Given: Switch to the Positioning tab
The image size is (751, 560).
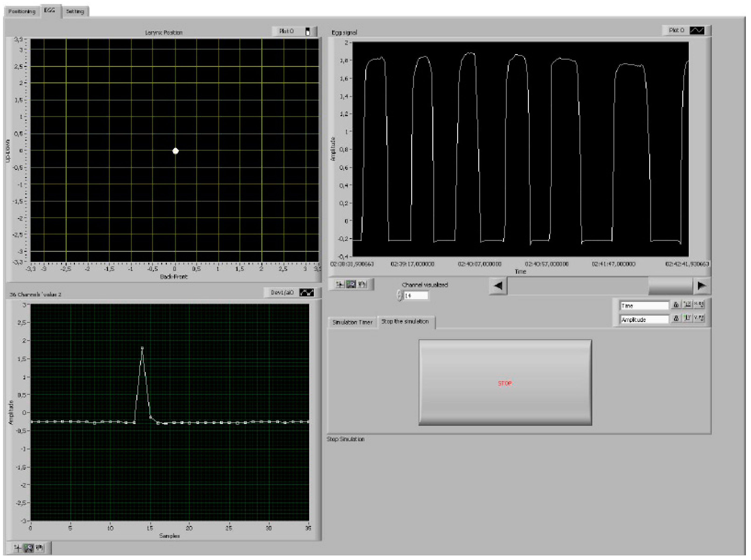Looking at the screenshot, I should pos(22,11).
